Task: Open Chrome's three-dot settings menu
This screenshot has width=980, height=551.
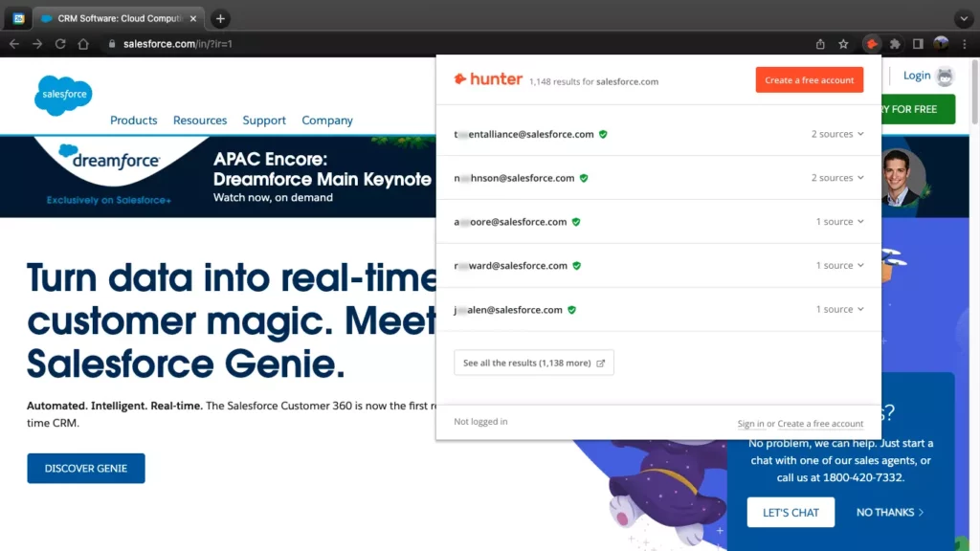Action: (x=964, y=43)
